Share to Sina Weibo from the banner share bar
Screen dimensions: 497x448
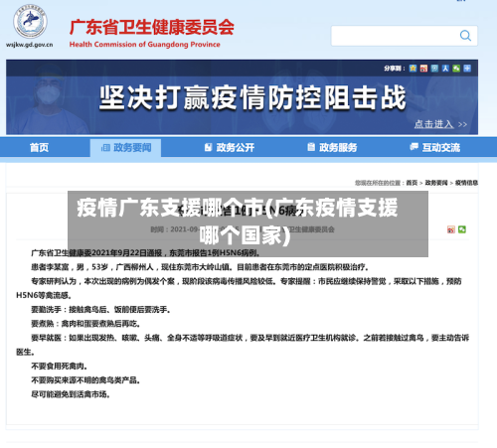(423, 69)
